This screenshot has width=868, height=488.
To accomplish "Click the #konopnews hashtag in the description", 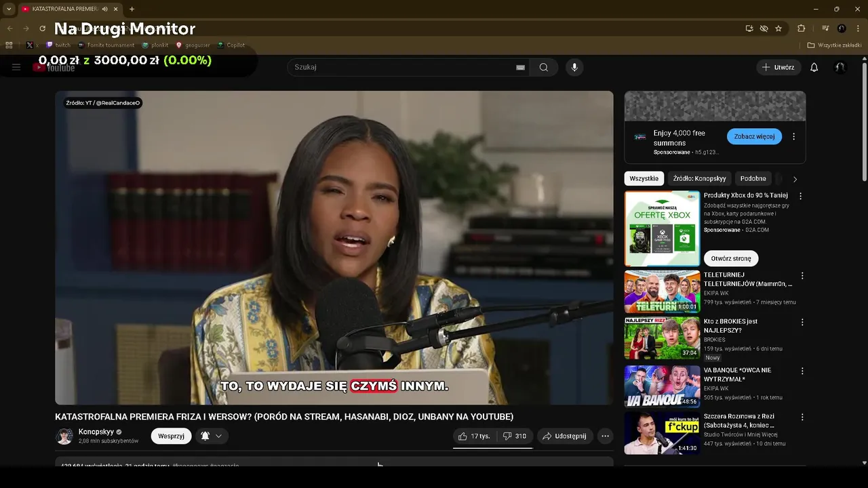I will (x=191, y=466).
